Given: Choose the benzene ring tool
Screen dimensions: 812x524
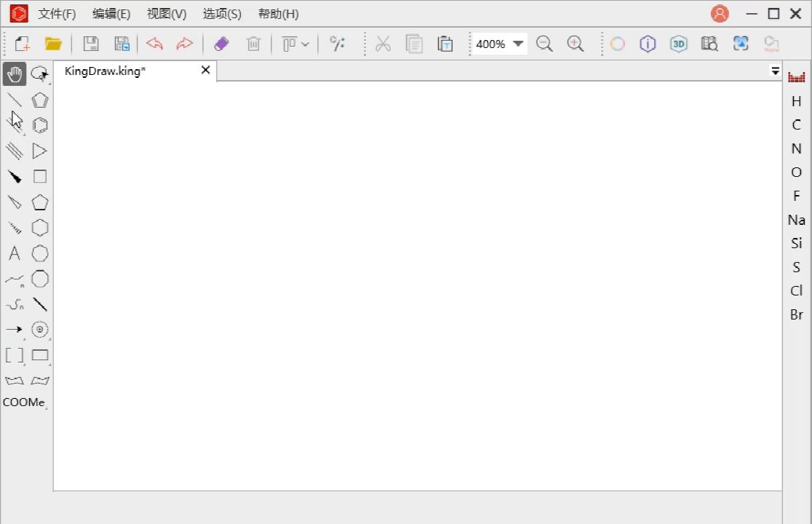Looking at the screenshot, I should [x=40, y=125].
